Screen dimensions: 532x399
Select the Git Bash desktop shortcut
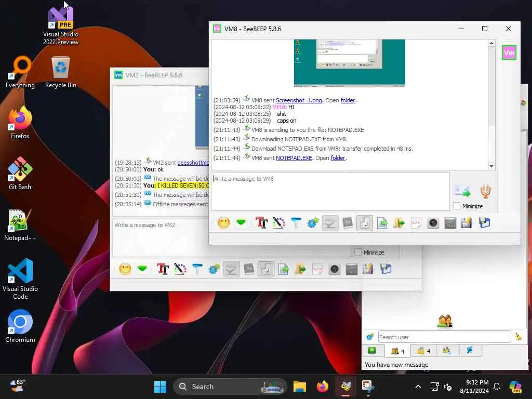(20, 174)
